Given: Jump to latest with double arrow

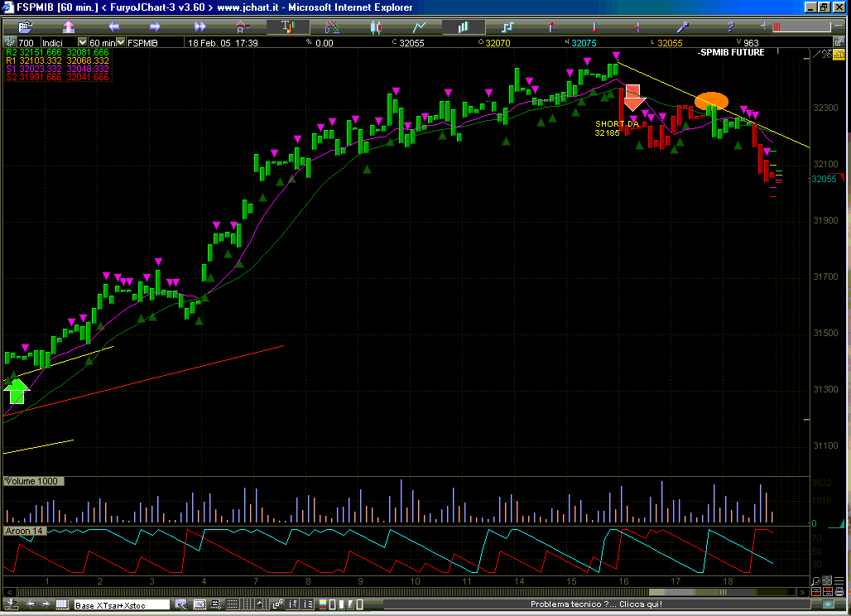Looking at the screenshot, I should coord(199,27).
